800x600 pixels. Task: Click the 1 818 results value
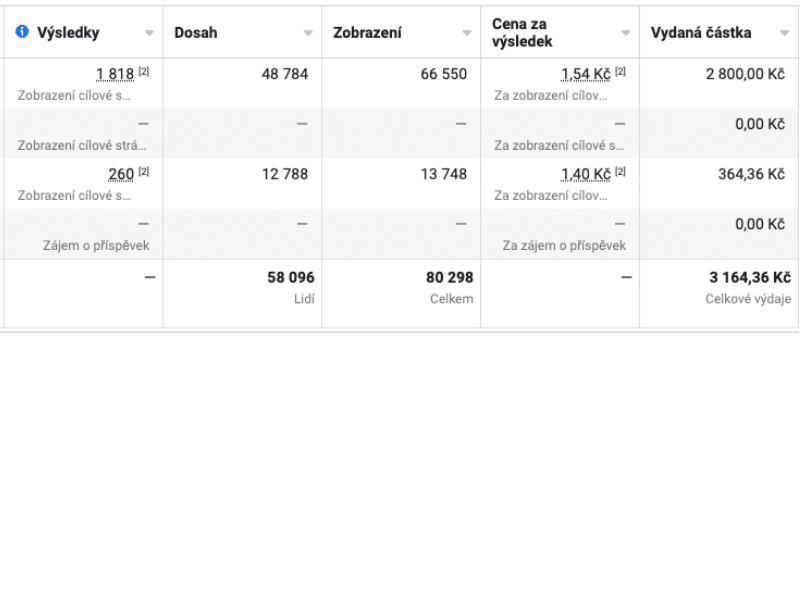click(115, 74)
